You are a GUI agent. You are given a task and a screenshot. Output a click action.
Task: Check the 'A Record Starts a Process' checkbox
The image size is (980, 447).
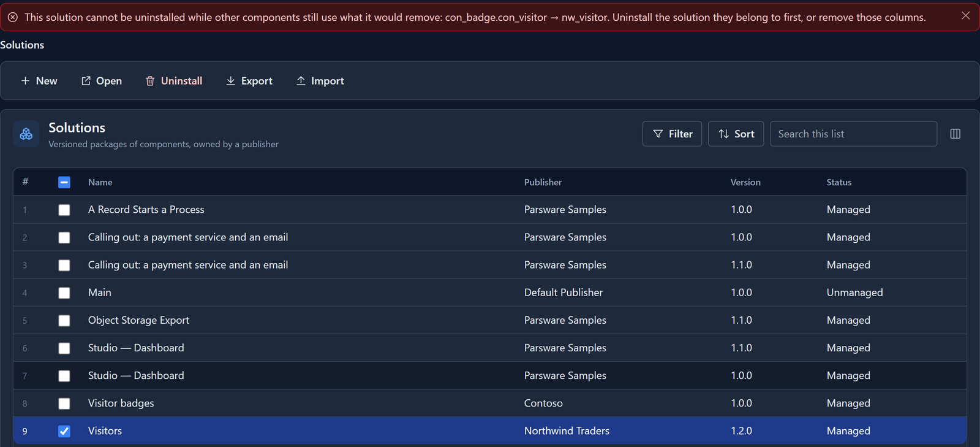coord(64,210)
